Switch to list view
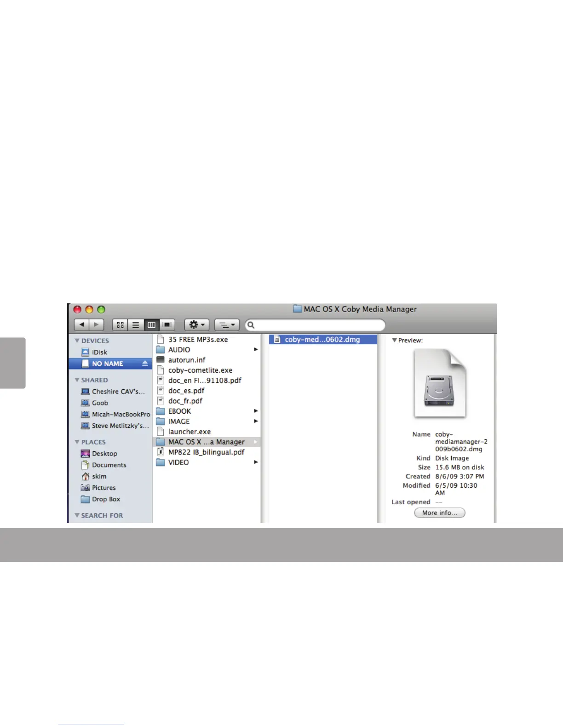This screenshot has height=728, width=563. click(x=136, y=325)
